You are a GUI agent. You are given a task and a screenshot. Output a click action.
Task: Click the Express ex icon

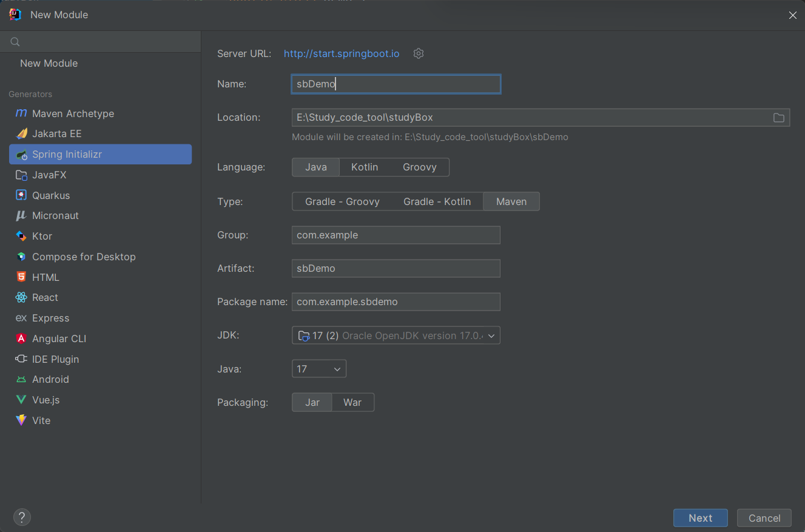click(21, 318)
